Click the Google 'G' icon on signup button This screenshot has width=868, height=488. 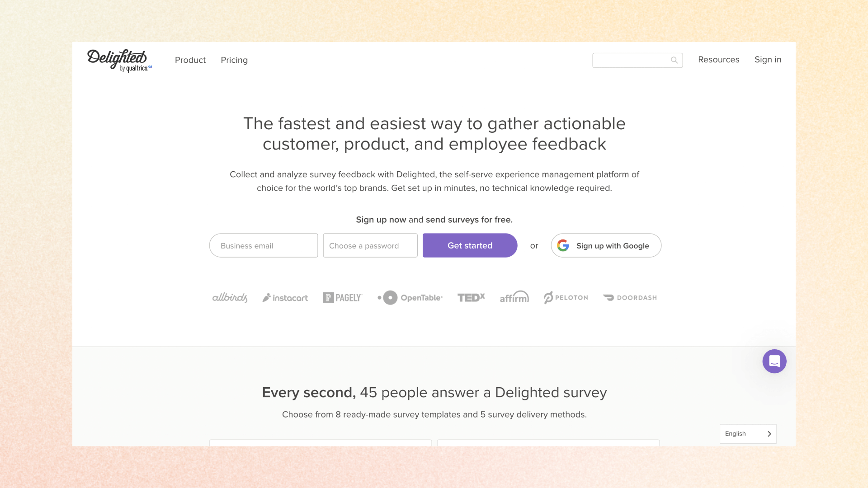point(563,245)
